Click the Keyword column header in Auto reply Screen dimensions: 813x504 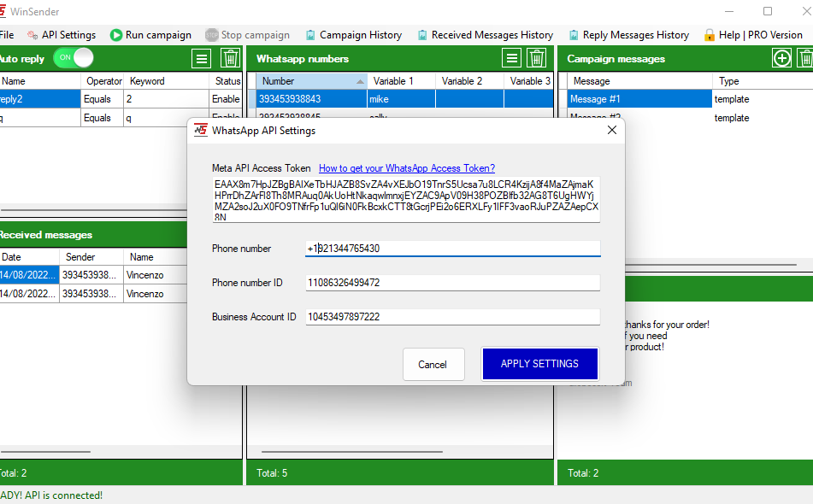tap(166, 81)
